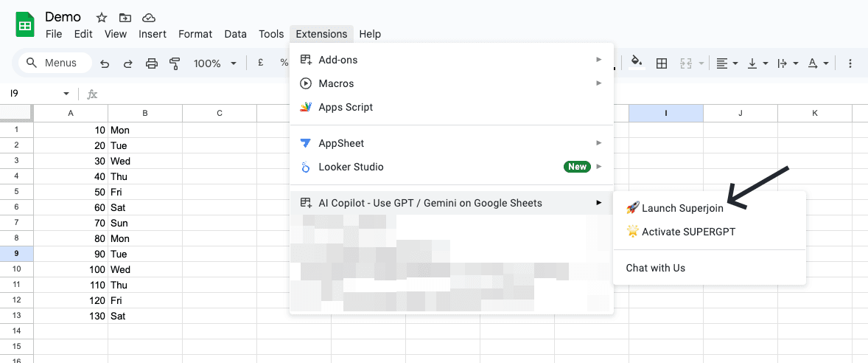Click the Google Sheets home logo
Screen dimensions: 868x363
coord(25,25)
